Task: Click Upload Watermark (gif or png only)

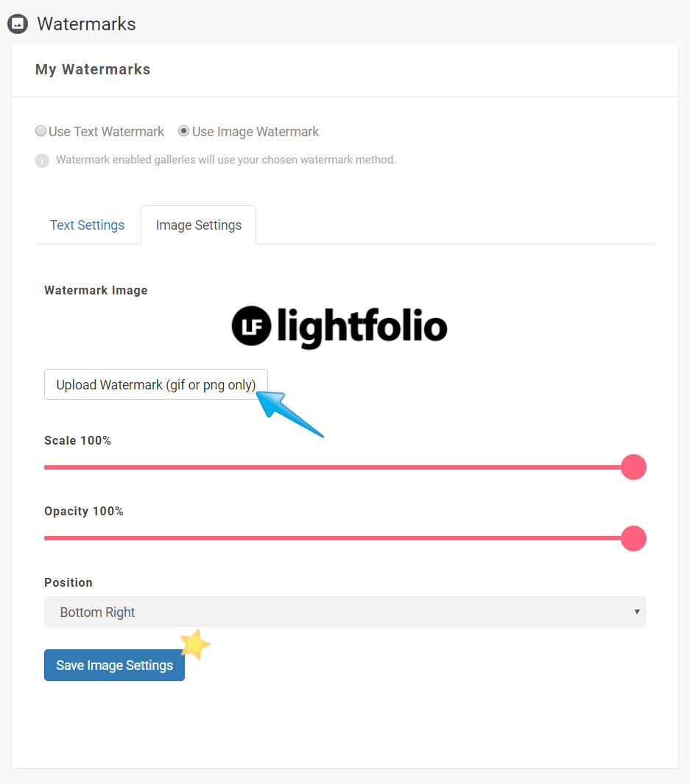Action: tap(156, 384)
